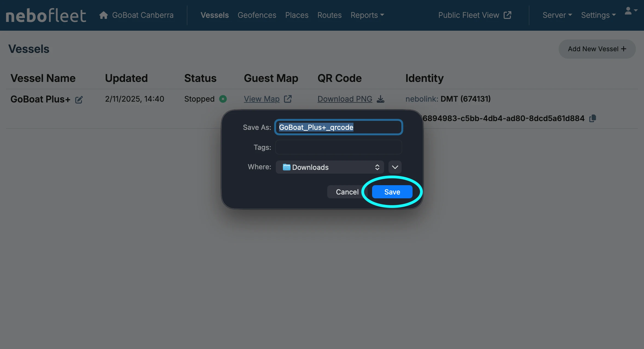Open the Routes navigation item
Screen dimensions: 644x349
coord(329,15)
